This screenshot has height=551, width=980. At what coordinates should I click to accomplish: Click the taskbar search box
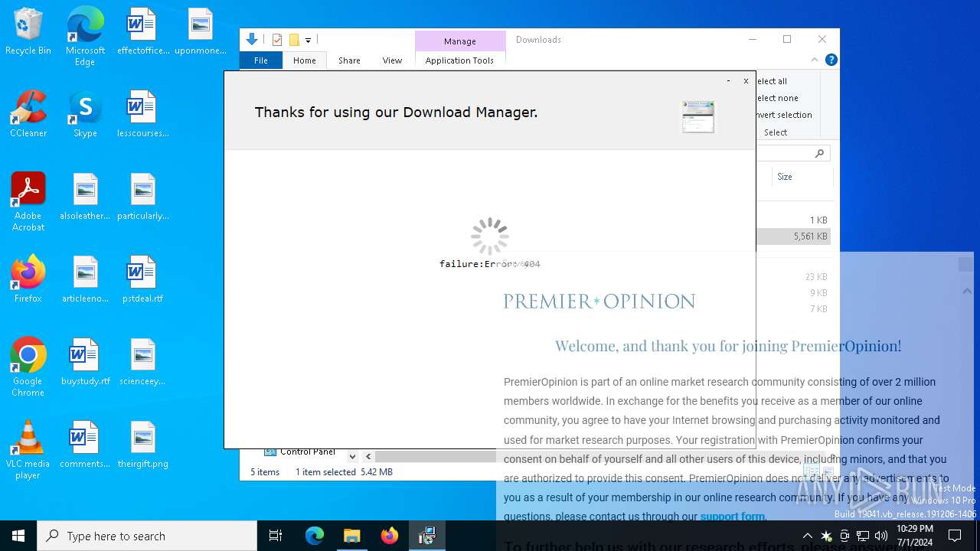(147, 536)
